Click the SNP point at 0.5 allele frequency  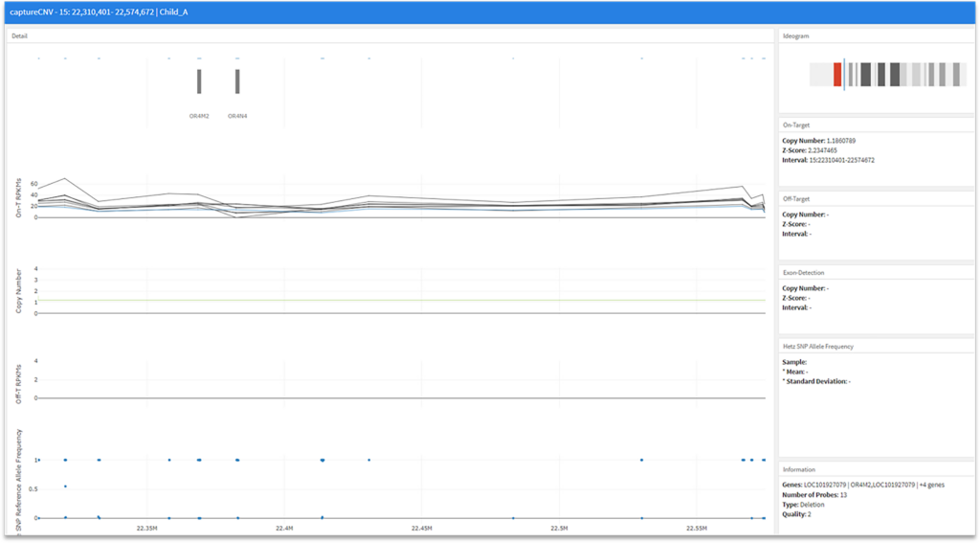[x=65, y=486]
